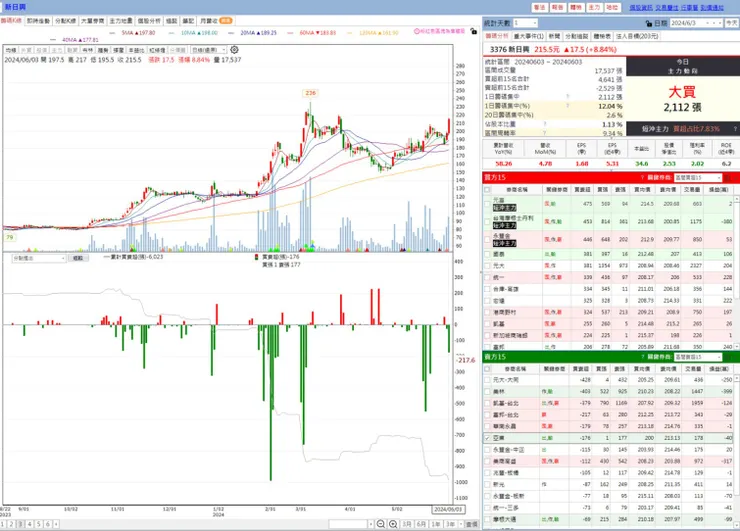The height and width of the screenshot is (531, 740).
Task: Toggle checkbox for 國泰 broker row
Action: 487,254
